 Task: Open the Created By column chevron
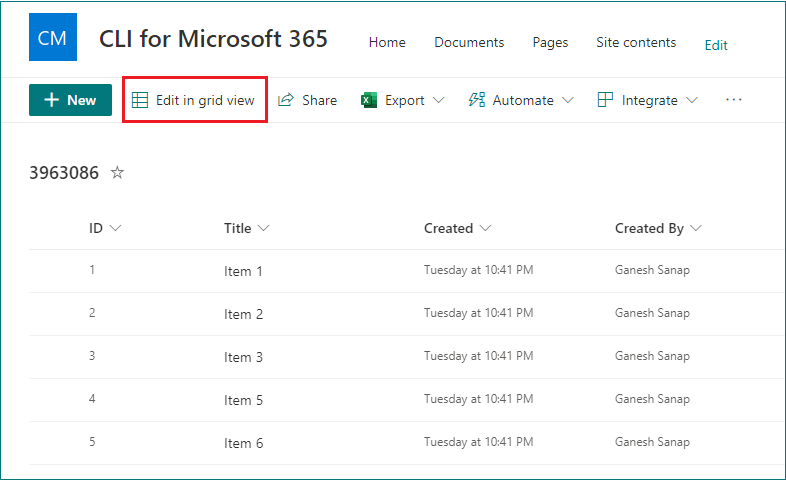click(x=696, y=228)
